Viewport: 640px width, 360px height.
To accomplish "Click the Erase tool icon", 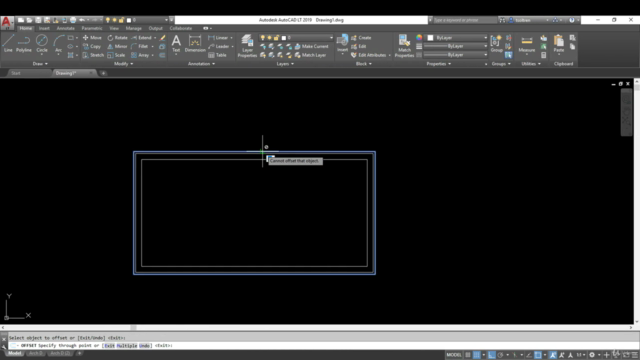I will (x=162, y=38).
